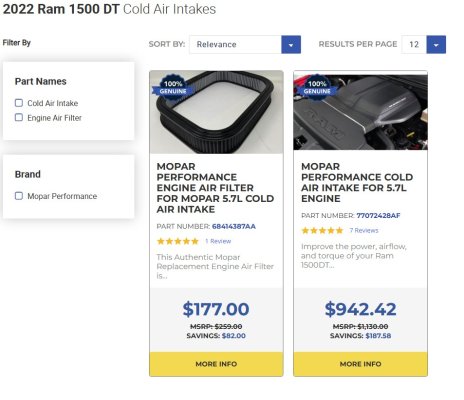The width and height of the screenshot is (464, 400).
Task: Click the 100% Genuine badge on air filter
Action: [173, 87]
